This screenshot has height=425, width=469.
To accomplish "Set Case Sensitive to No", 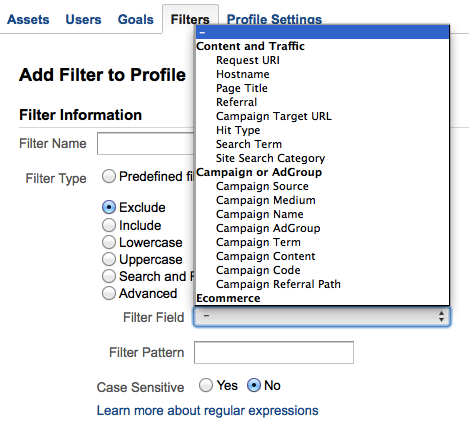I will pos(254,385).
